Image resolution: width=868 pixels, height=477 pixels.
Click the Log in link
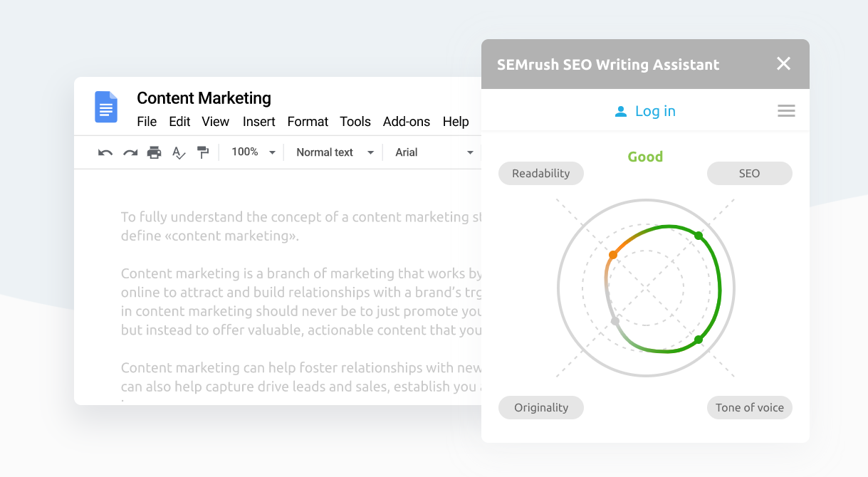coord(646,111)
